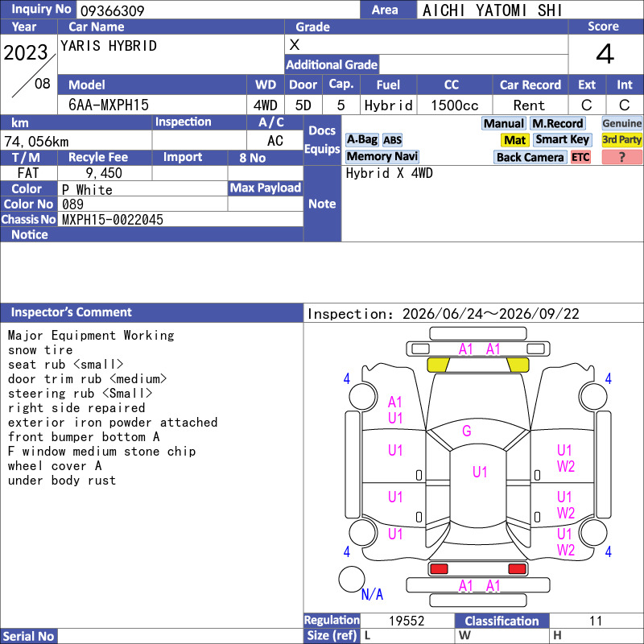Click the Smart Key badge
644x644 pixels.
(x=562, y=140)
